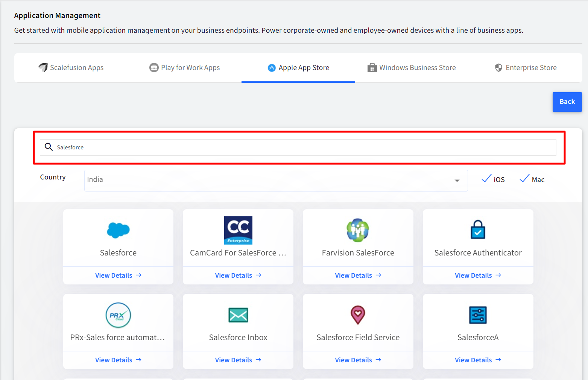This screenshot has width=588, height=380.
Task: Click the Farvision SalesForce title
Action: pos(358,253)
